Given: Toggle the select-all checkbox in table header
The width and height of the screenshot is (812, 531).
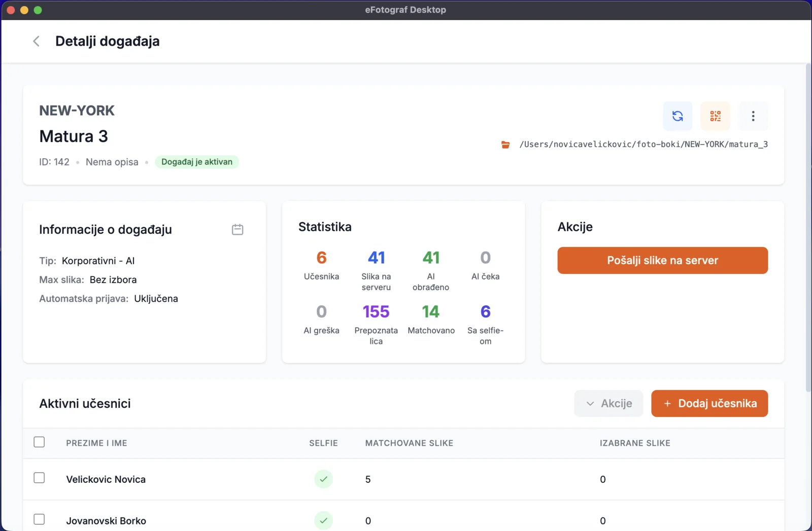Looking at the screenshot, I should (x=39, y=442).
